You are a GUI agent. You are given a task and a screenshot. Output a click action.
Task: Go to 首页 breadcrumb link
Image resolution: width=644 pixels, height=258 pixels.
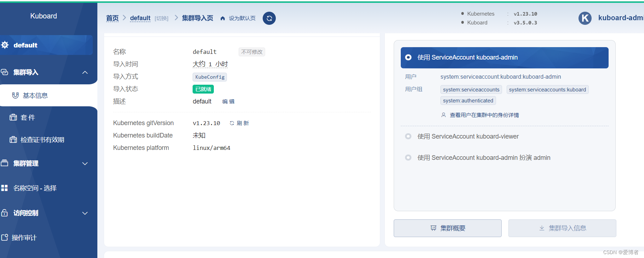tap(113, 18)
